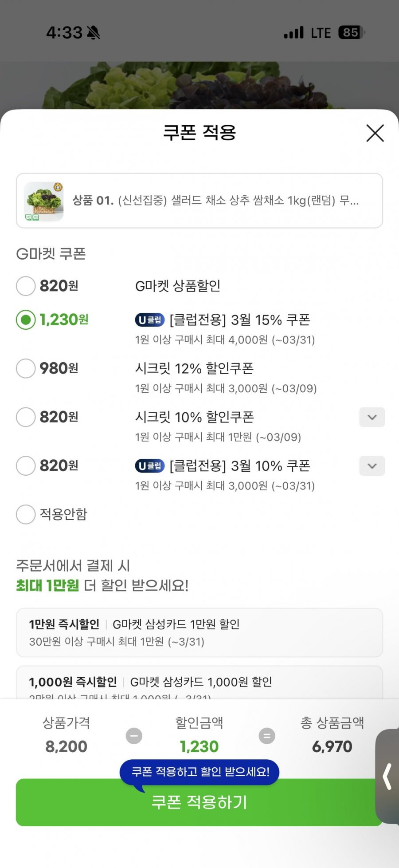The width and height of the screenshot is (399, 868).
Task: Expand the 시크릿 10% 할인쿠폰 chevron
Action: 372,417
